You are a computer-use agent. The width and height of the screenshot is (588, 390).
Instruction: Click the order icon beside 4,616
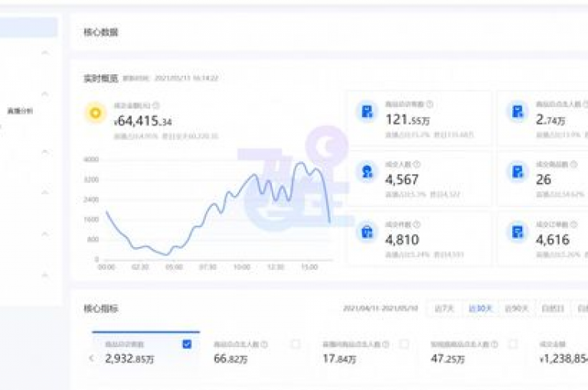518,232
